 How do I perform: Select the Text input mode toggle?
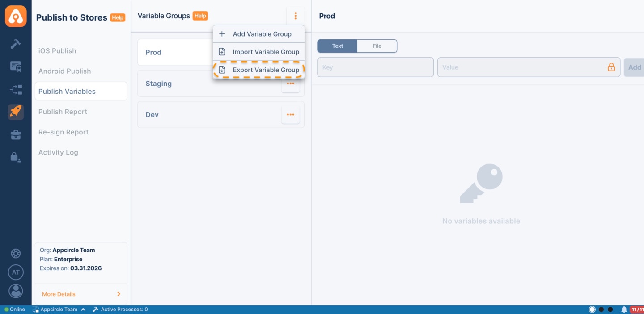pyautogui.click(x=337, y=46)
